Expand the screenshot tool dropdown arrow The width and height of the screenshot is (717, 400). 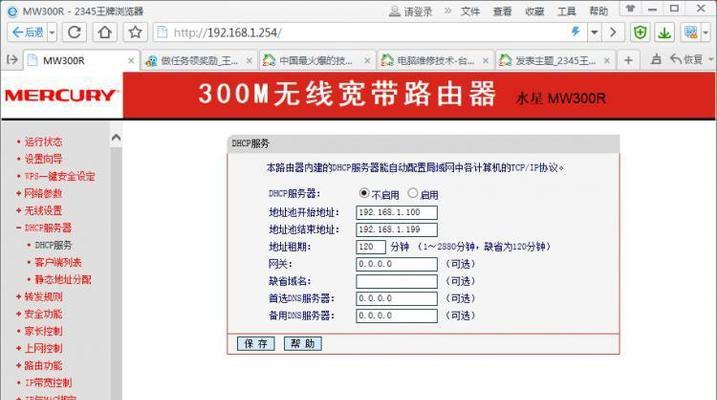(x=706, y=32)
